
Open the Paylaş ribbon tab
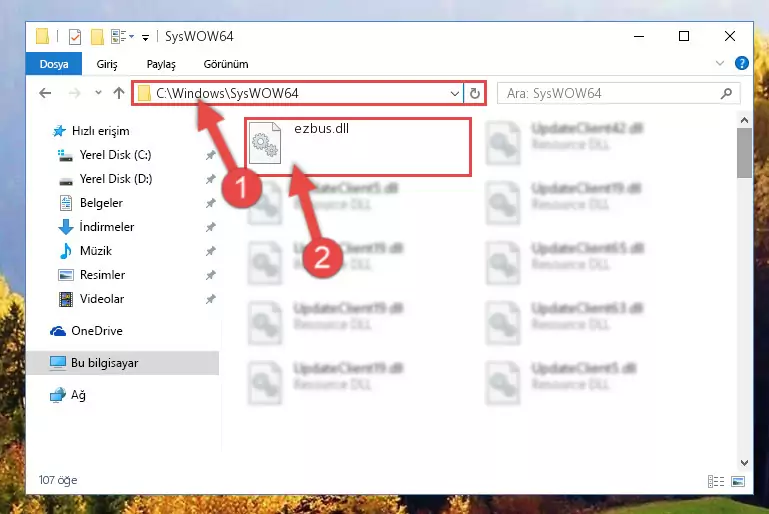(x=161, y=64)
